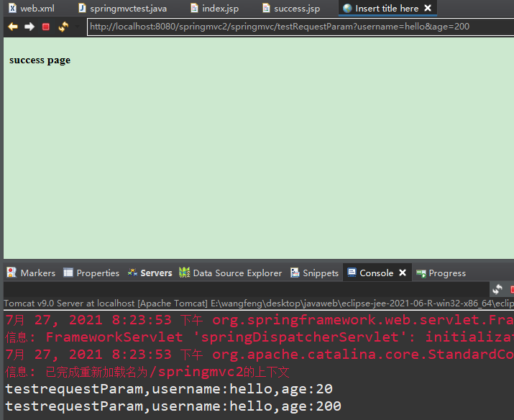Click the success.jsp file icon
The image size is (514, 420).
tap(266, 8)
